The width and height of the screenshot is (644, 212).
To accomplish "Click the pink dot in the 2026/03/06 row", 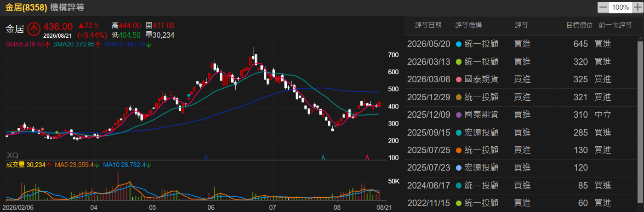I will [x=458, y=80].
